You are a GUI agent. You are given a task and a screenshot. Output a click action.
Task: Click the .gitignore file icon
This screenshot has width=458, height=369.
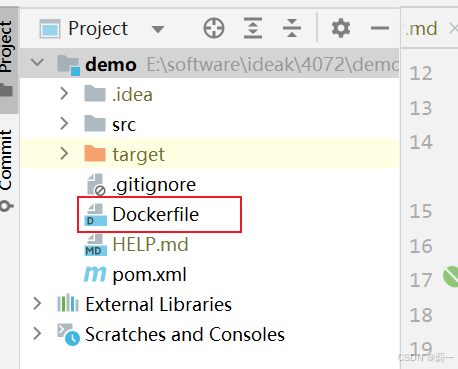pos(96,184)
